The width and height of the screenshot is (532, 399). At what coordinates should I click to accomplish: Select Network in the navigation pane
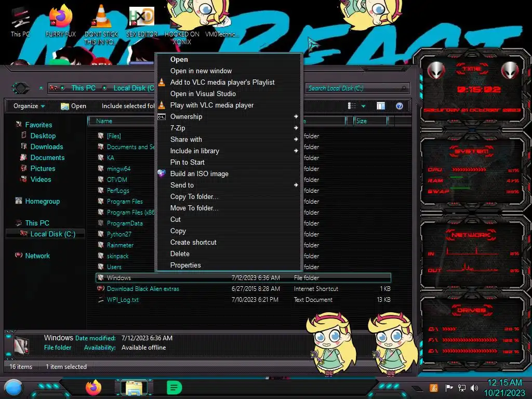tap(37, 256)
